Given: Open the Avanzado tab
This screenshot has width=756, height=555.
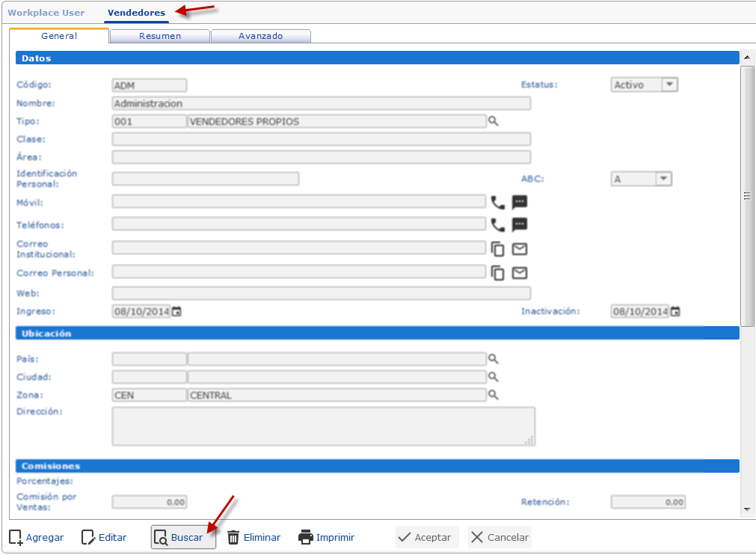Looking at the screenshot, I should click(x=260, y=36).
